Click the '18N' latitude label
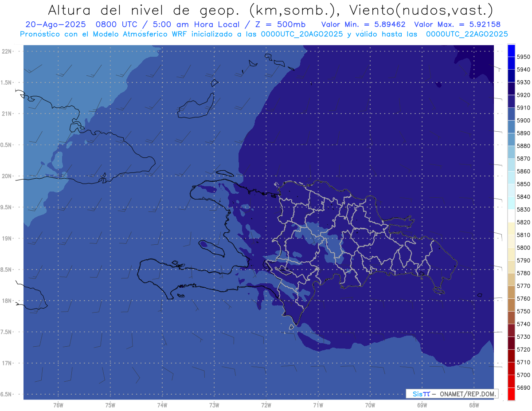The image size is (532, 411). pos(7,301)
